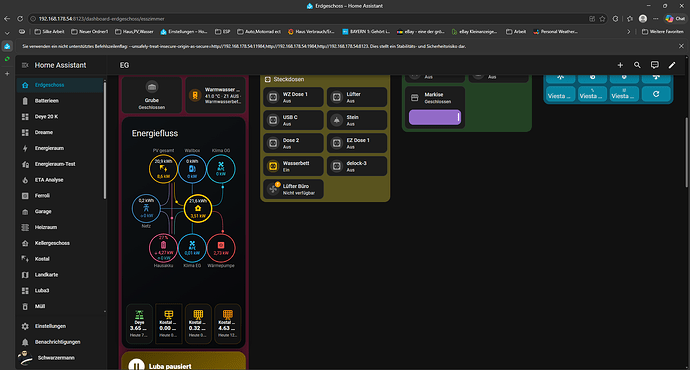The width and height of the screenshot is (690, 370).
Task: Bookmark this page with the star icon
Action: 602,19
